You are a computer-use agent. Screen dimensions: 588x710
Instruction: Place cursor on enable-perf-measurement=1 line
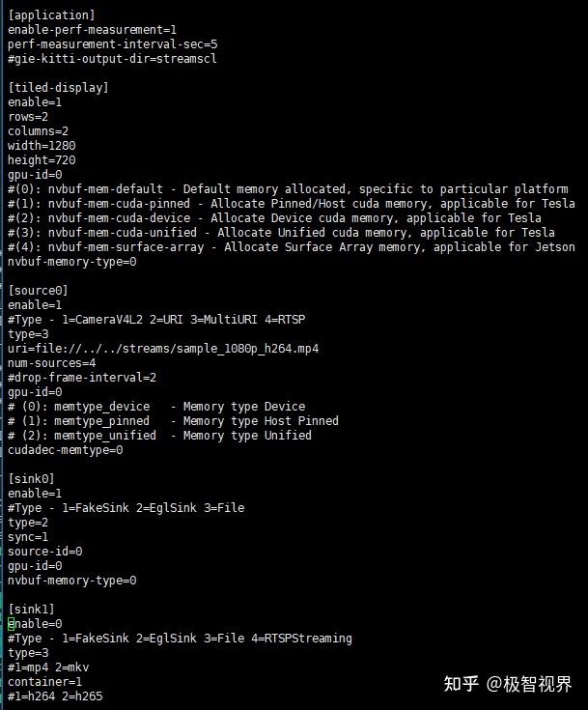(92, 30)
